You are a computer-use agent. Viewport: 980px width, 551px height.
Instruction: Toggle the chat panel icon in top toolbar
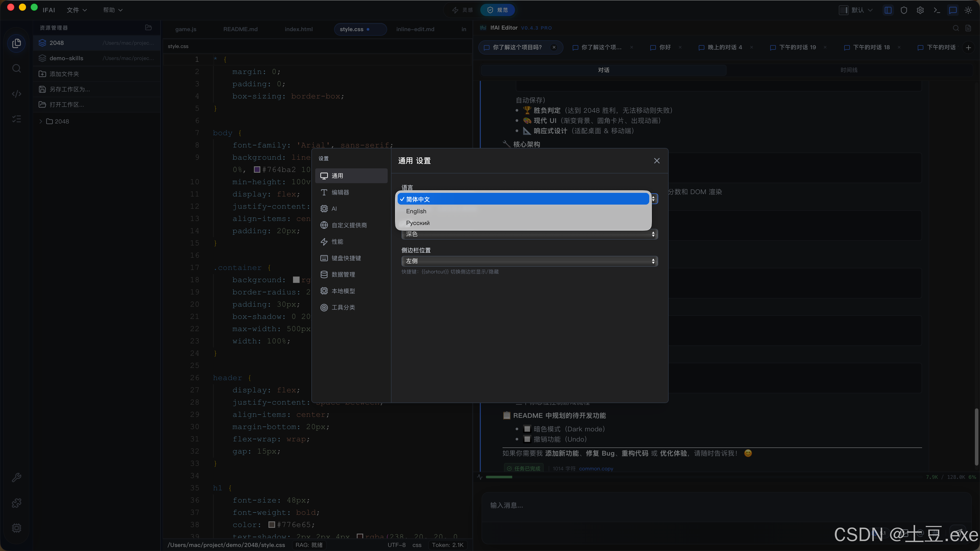(x=953, y=10)
